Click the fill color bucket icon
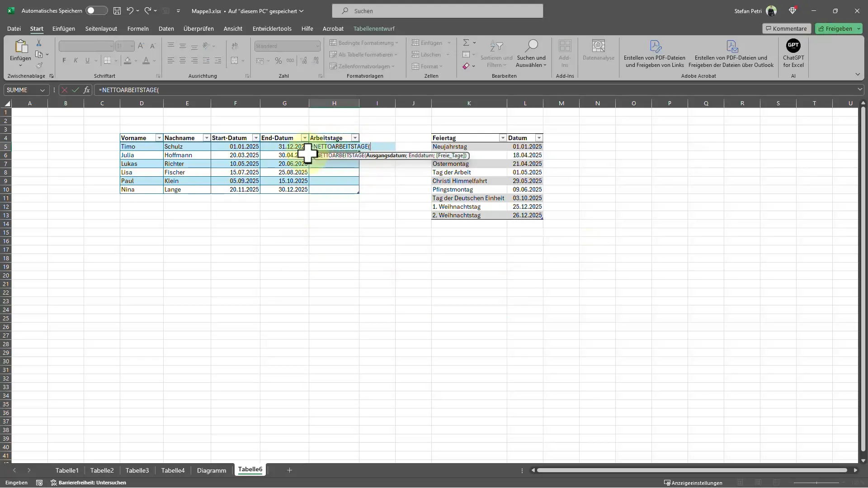 pyautogui.click(x=127, y=61)
